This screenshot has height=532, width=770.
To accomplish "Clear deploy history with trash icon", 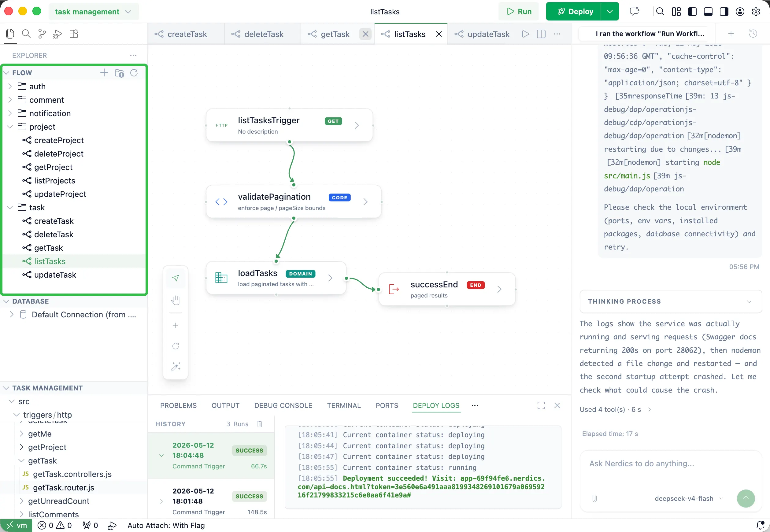I will pyautogui.click(x=260, y=424).
